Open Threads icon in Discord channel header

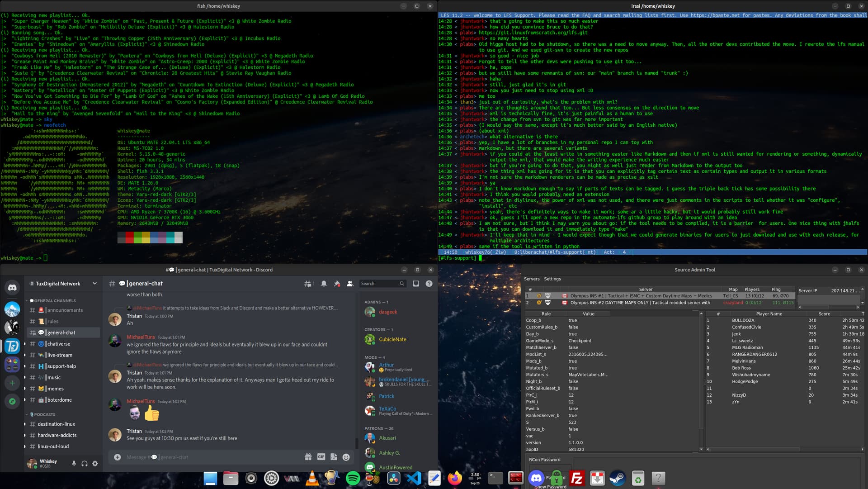pyautogui.click(x=309, y=284)
